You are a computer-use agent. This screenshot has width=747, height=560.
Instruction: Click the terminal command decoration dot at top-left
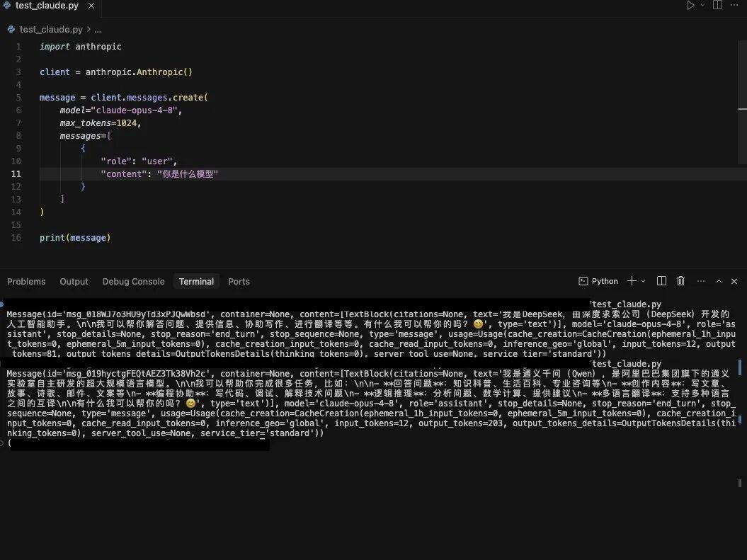[2, 304]
